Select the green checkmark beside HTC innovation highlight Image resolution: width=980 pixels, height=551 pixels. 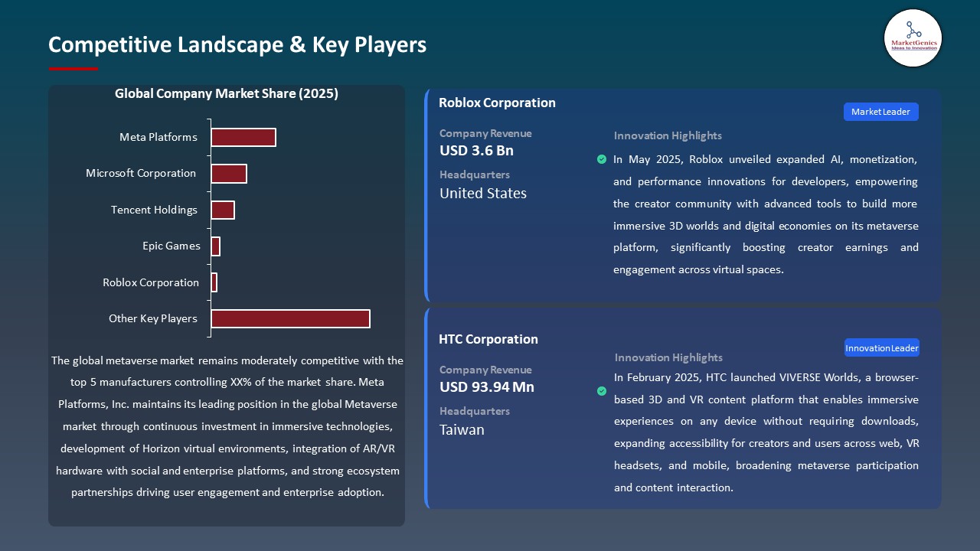point(602,390)
